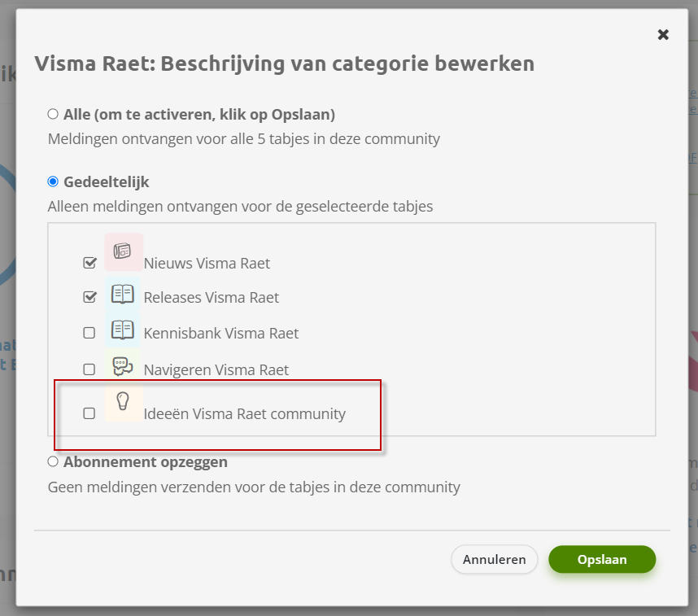Viewport: 698px width, 616px height.
Task: Save changes with Opslaan button
Action: [602, 559]
